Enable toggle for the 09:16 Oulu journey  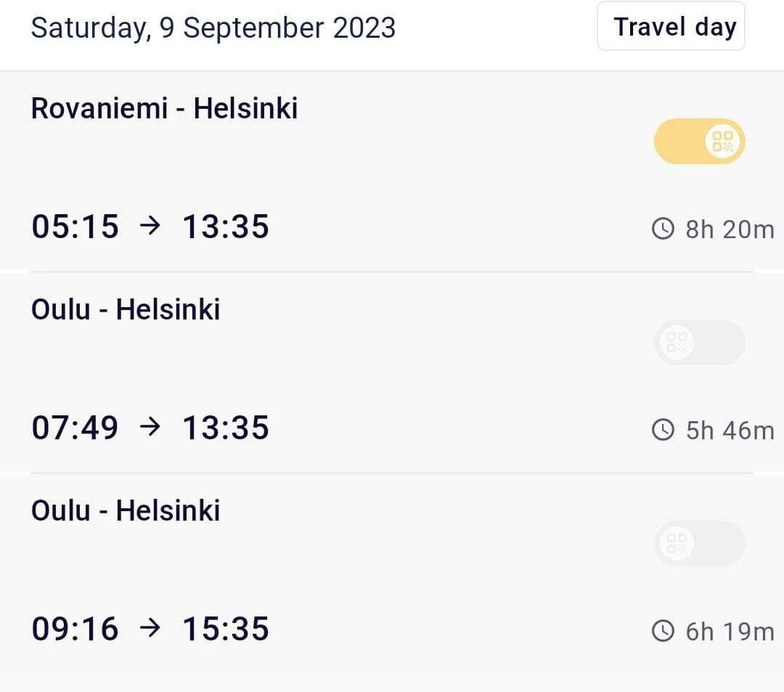(x=699, y=543)
